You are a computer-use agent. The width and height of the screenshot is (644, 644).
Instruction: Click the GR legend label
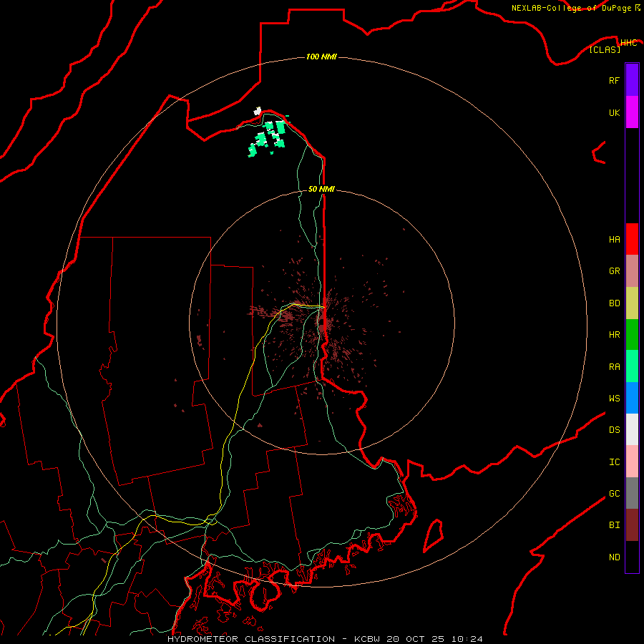click(614, 271)
